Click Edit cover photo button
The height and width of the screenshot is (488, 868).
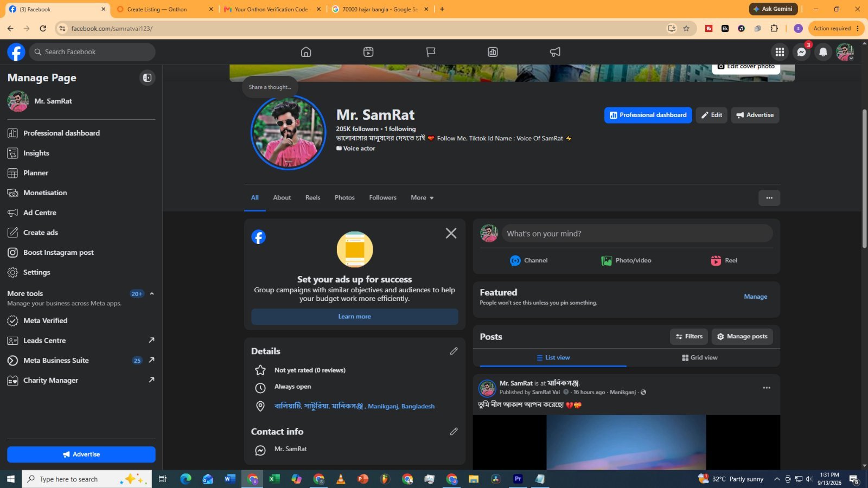point(746,68)
